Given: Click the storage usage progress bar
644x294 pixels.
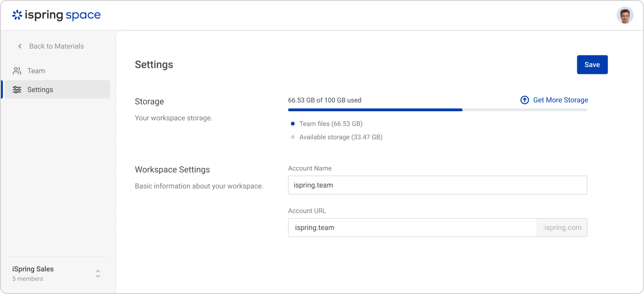Looking at the screenshot, I should (x=437, y=110).
